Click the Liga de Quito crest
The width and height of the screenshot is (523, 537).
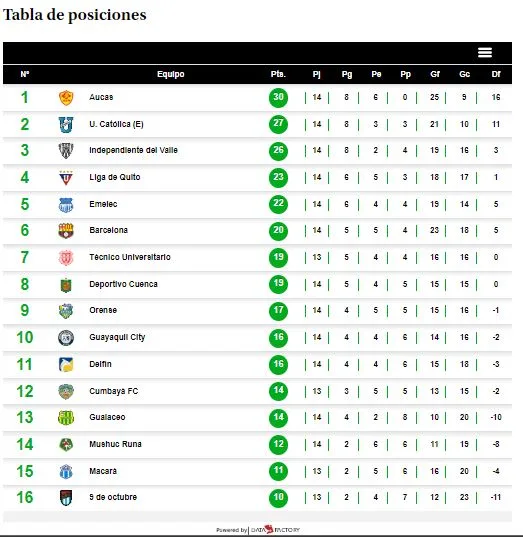[66, 177]
